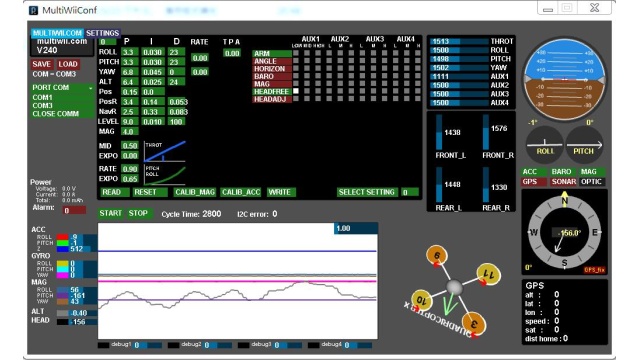The height and width of the screenshot is (360, 640).
Task: Click the SAVE button
Action: [42, 64]
